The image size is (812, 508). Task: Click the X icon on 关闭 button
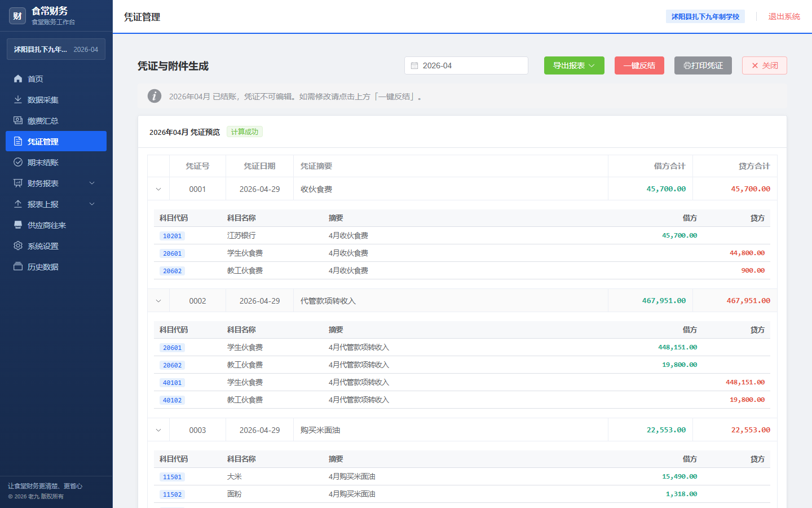point(755,65)
